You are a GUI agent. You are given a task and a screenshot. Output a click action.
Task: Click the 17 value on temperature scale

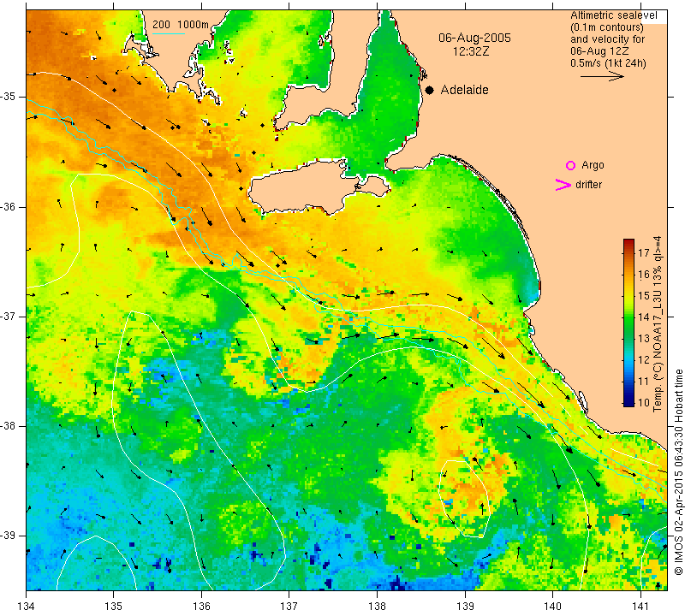pos(644,252)
